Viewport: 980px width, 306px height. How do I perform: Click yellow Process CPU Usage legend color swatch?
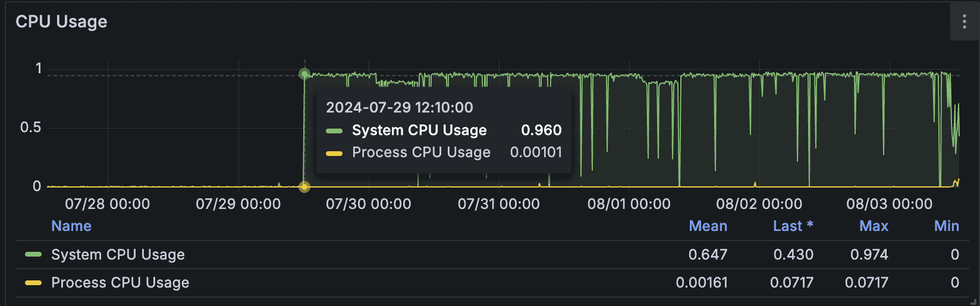tap(33, 283)
